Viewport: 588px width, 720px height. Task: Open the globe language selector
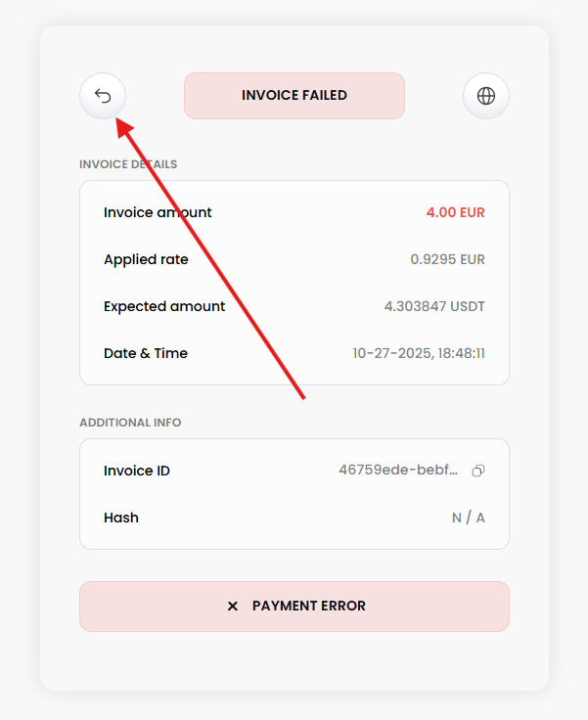pyautogui.click(x=485, y=96)
